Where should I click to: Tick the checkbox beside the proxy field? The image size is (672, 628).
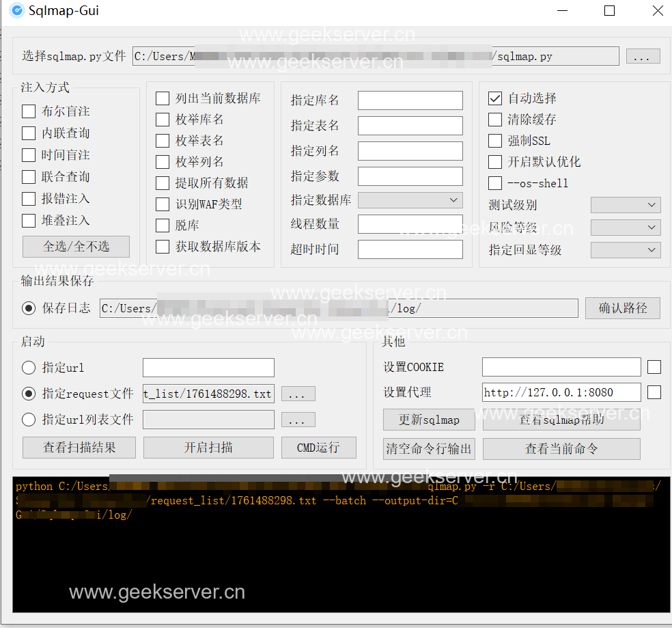654,392
